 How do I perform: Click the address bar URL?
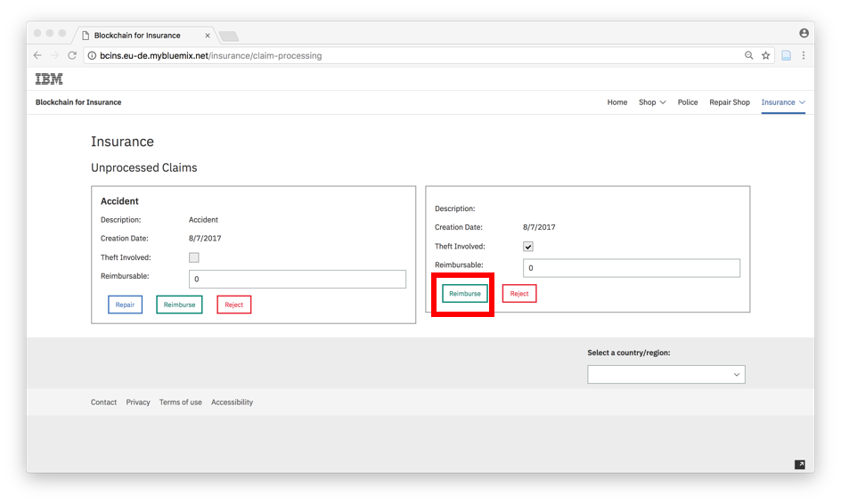(211, 55)
